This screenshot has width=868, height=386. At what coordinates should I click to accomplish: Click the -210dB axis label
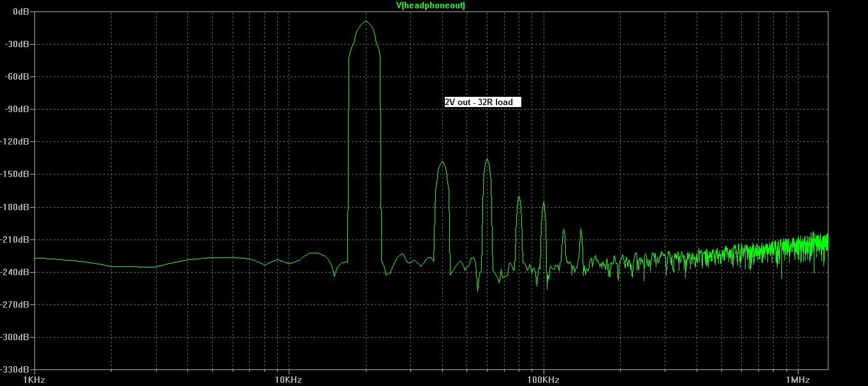click(16, 239)
